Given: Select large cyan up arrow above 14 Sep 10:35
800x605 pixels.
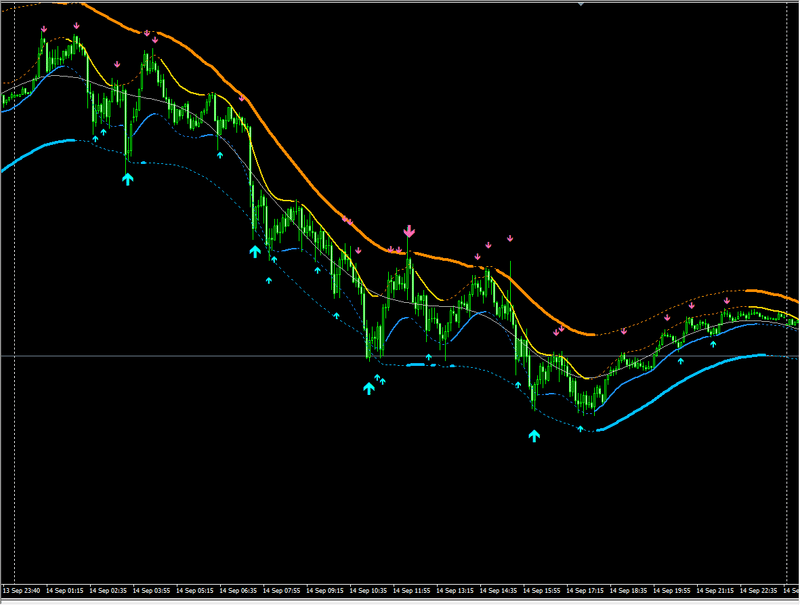Looking at the screenshot, I should click(x=369, y=388).
